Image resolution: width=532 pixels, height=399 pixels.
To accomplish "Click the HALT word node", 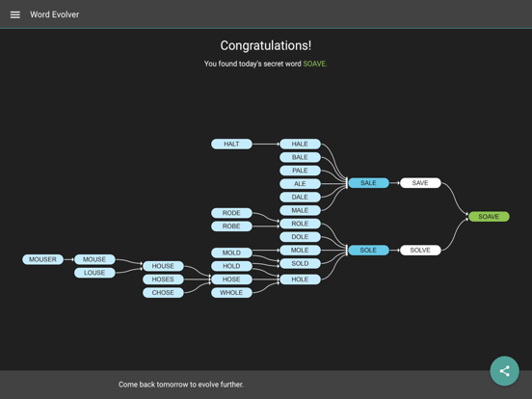I will point(231,144).
